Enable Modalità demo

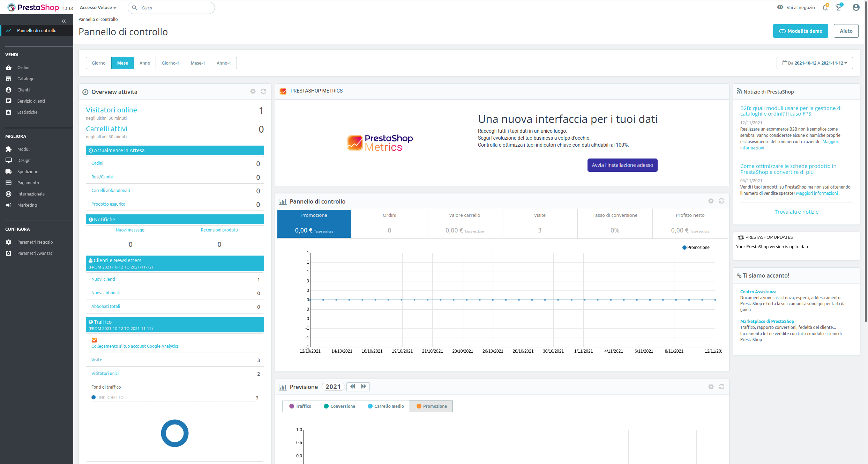(800, 31)
